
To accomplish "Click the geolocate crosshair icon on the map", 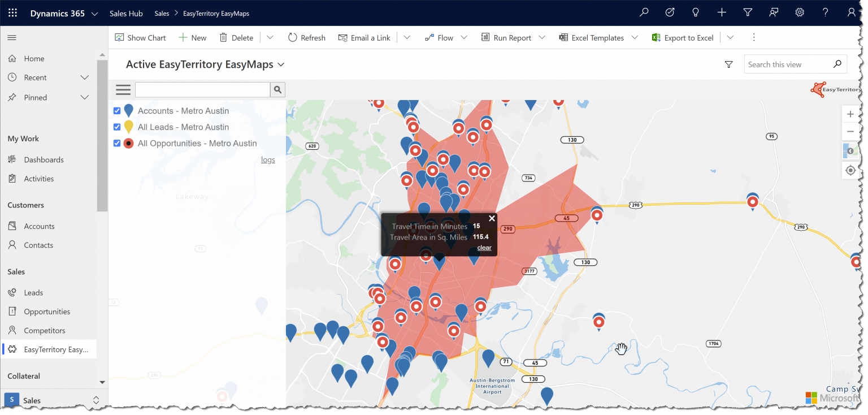I will 850,170.
